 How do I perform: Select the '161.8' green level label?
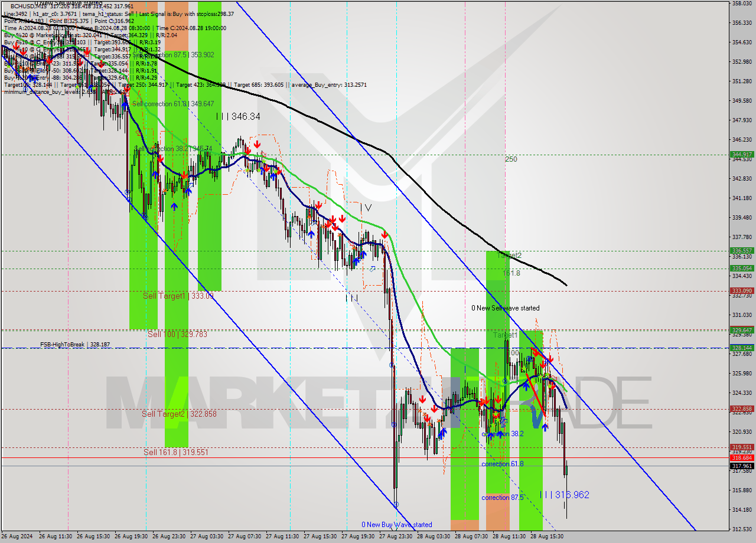point(511,273)
